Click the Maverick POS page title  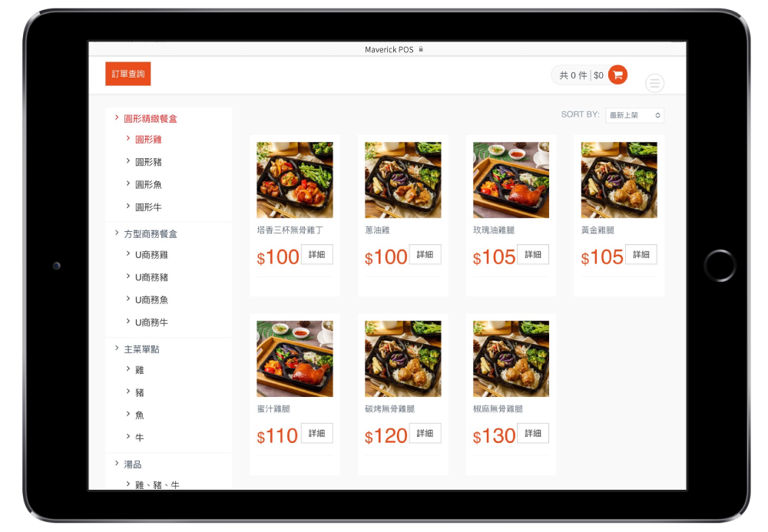389,49
